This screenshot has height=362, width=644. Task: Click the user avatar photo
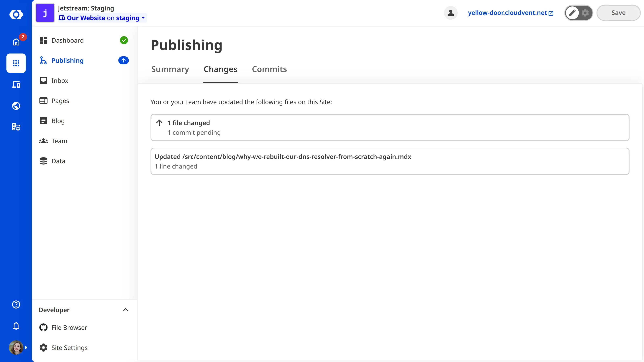click(16, 347)
